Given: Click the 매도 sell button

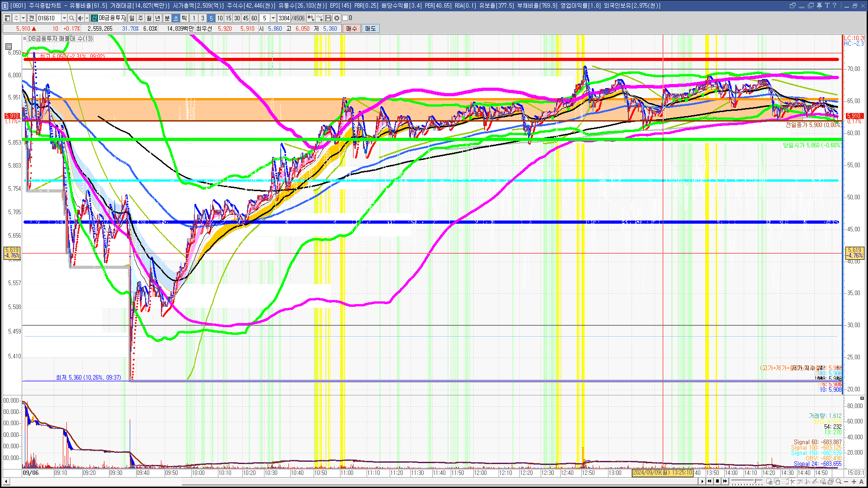Looking at the screenshot, I should tap(370, 28).
